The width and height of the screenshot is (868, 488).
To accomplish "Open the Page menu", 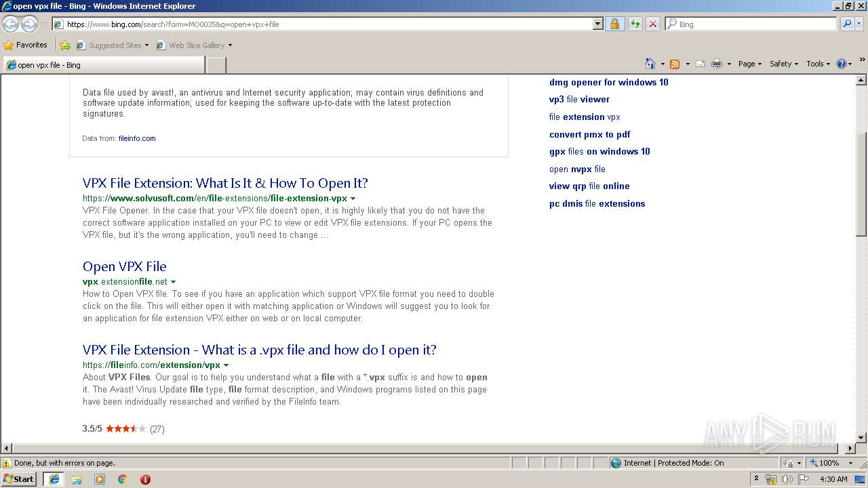I will pos(750,64).
